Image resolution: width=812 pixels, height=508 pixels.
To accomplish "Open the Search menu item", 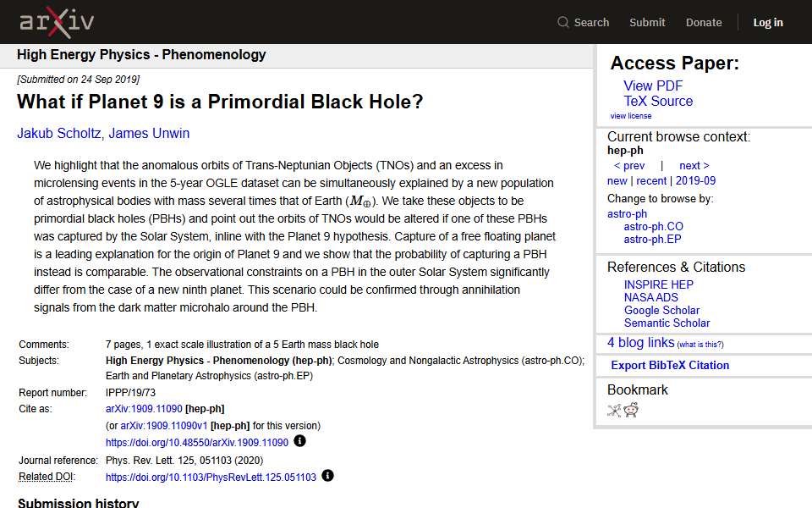I will click(591, 22).
